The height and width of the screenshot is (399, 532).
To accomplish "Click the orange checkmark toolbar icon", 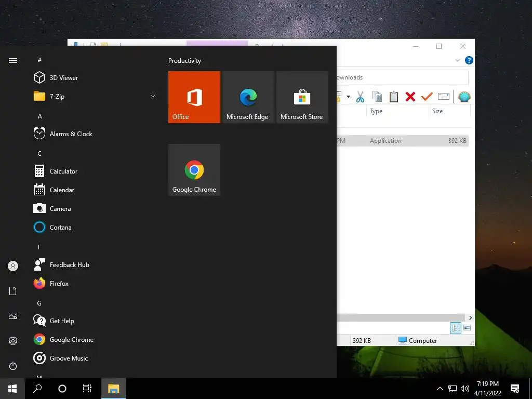I will (x=427, y=97).
